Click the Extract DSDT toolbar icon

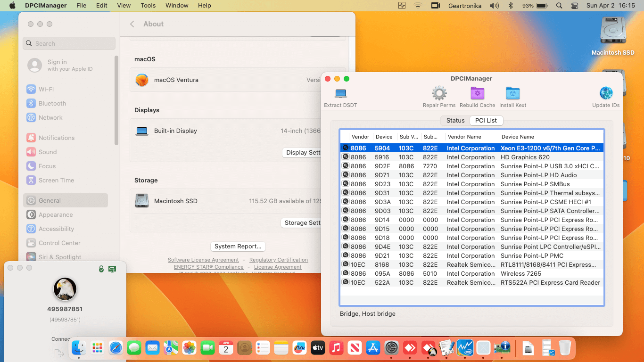pyautogui.click(x=340, y=93)
